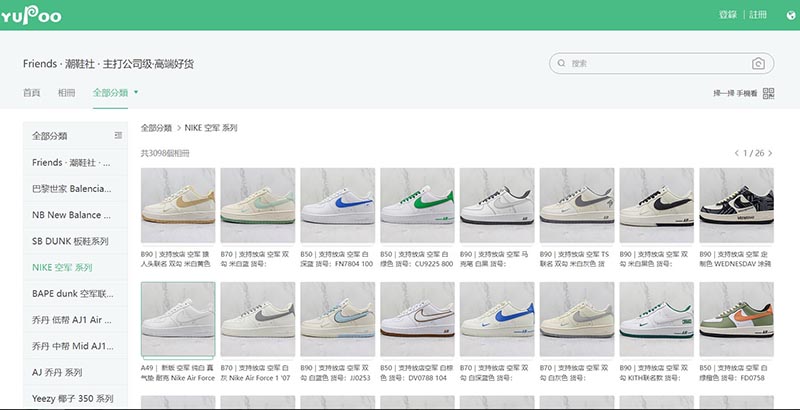This screenshot has width=800, height=410.
Task: Open 乔丹 中帮 Mid AJ1 category
Action: [75, 346]
